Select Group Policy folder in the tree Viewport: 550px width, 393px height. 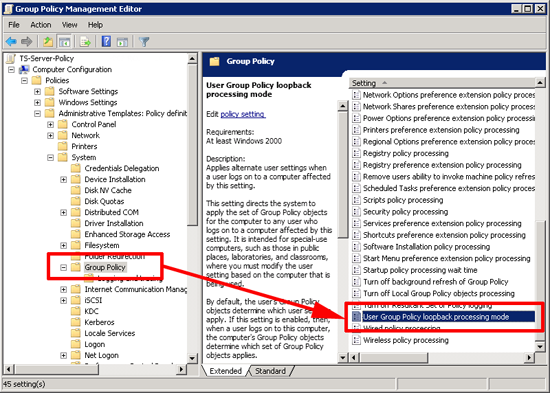coord(105,267)
